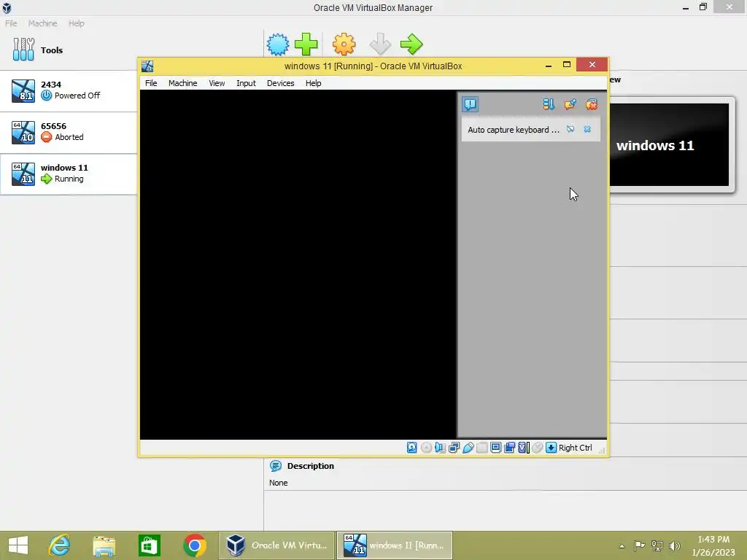Click the Tools wrench icon in Manager
The width and height of the screenshot is (747, 560).
pos(23,50)
